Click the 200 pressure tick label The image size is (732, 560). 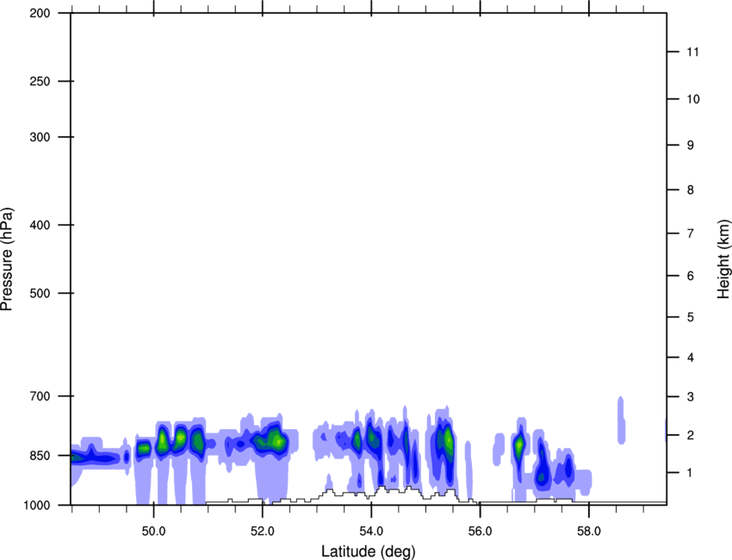click(x=40, y=13)
